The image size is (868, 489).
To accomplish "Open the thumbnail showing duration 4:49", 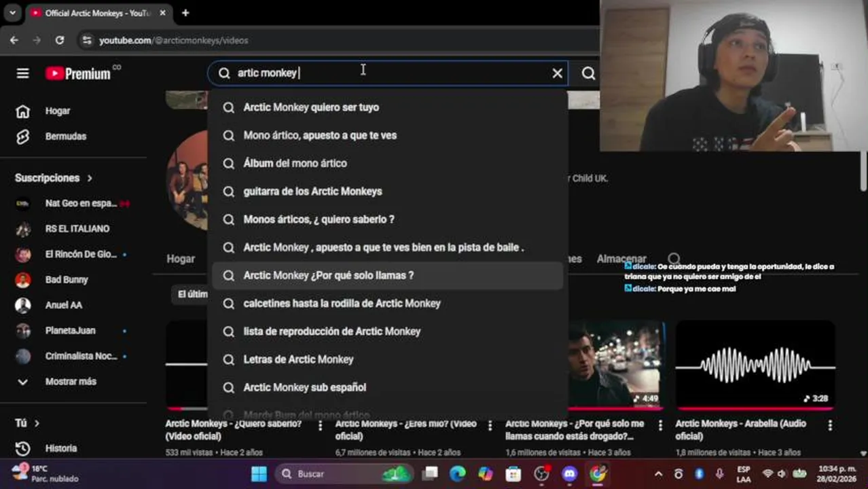I will click(615, 365).
